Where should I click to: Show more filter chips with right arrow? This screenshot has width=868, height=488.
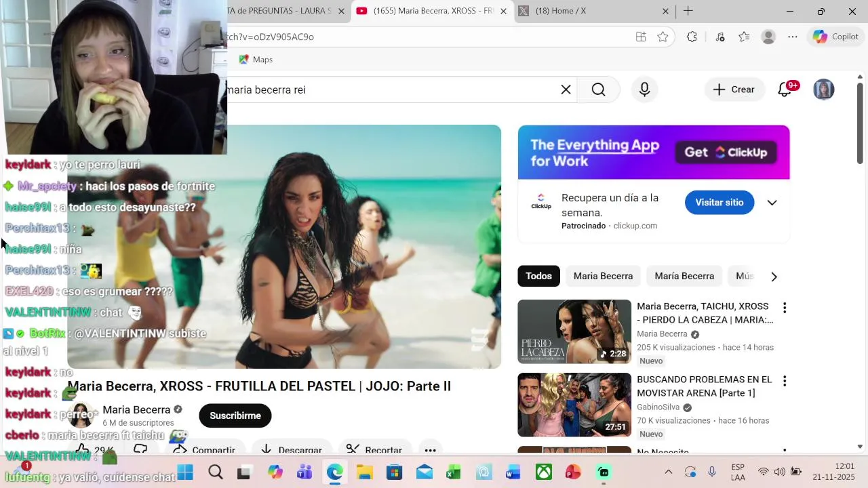tap(774, 277)
